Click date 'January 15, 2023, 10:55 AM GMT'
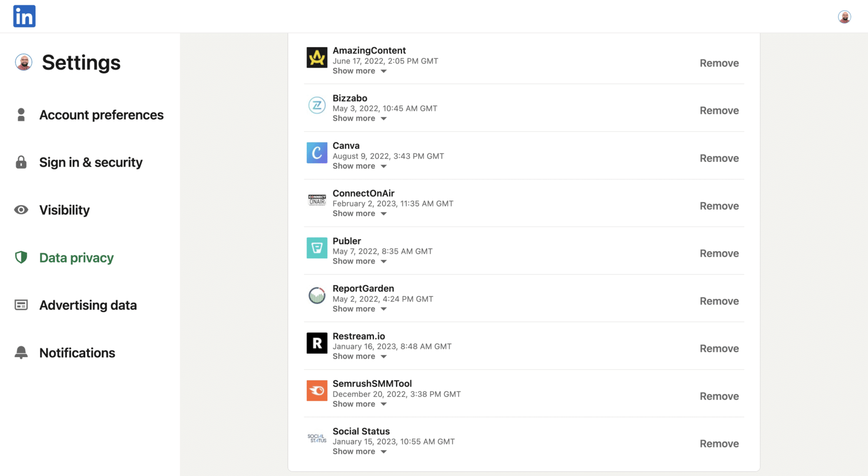Image resolution: width=868 pixels, height=476 pixels. tap(394, 442)
